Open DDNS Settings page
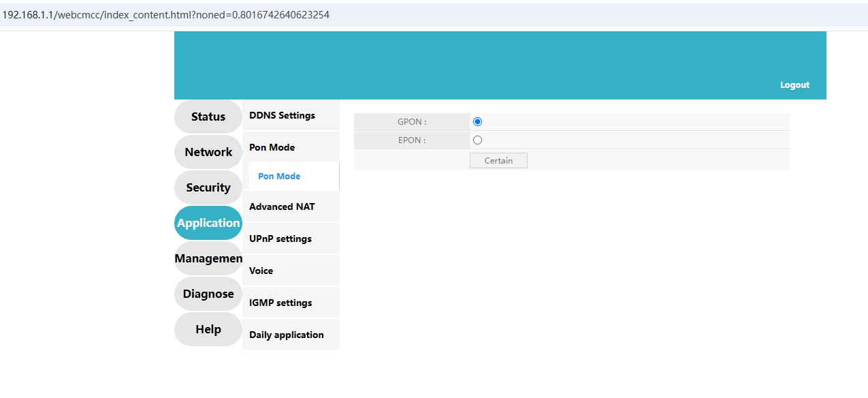868x398 pixels. tap(282, 115)
